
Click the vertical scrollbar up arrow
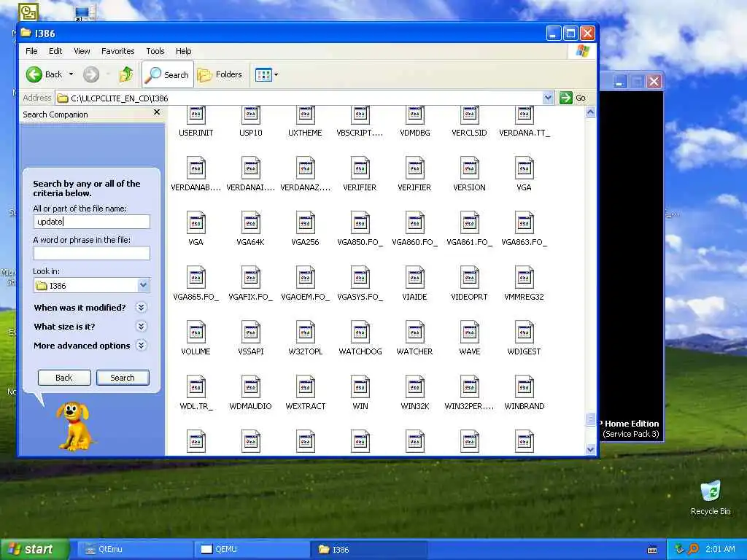[x=590, y=112]
